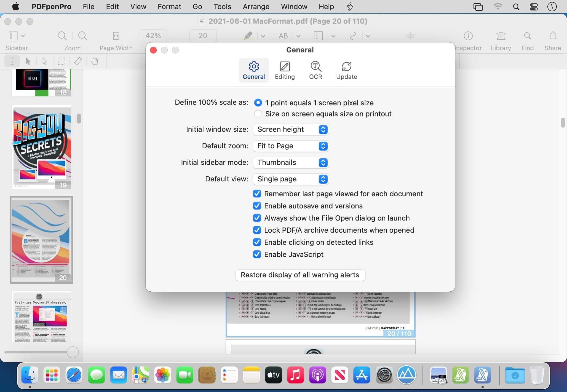
Task: Open the Edit menu
Action: 112,7
